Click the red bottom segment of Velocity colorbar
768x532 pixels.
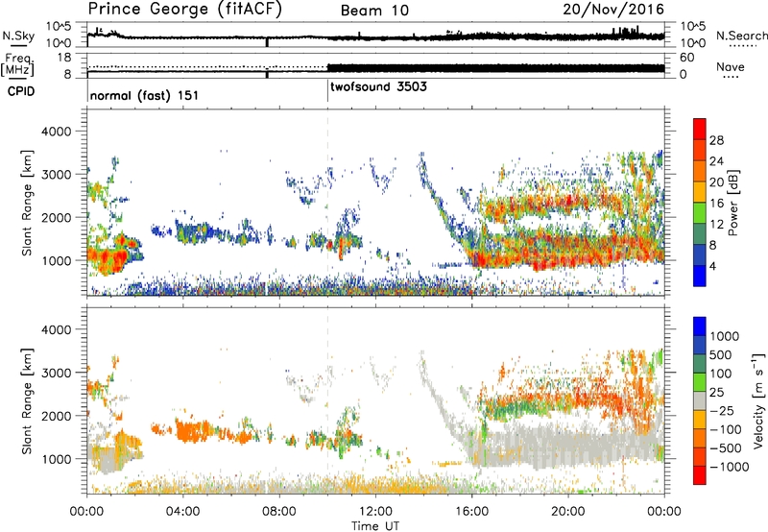(x=700, y=475)
